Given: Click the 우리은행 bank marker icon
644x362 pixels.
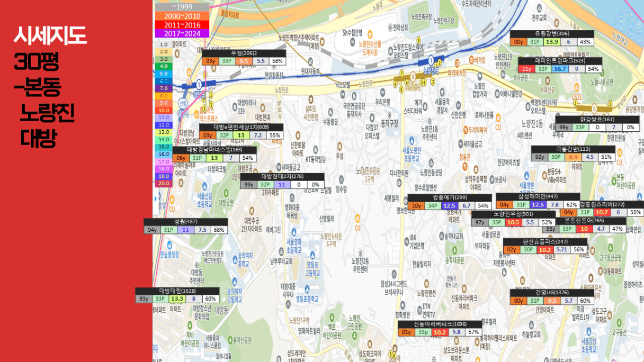Looking at the screenshot, I should coord(383,93).
